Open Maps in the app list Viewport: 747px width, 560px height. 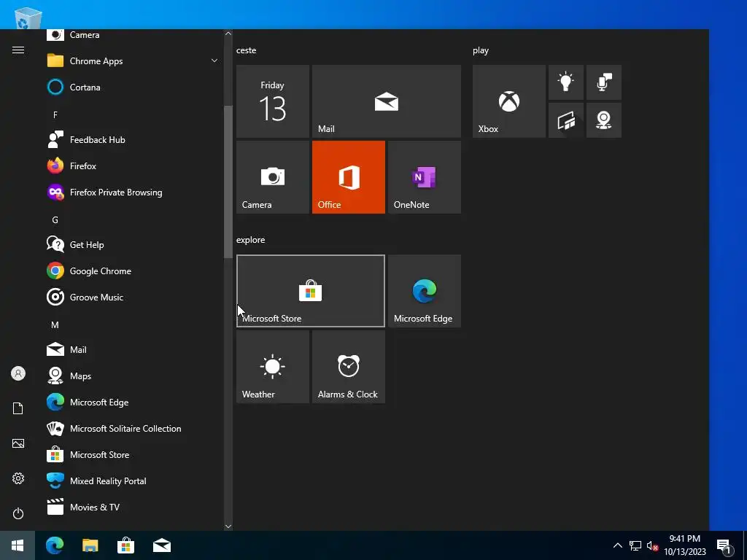133,376
